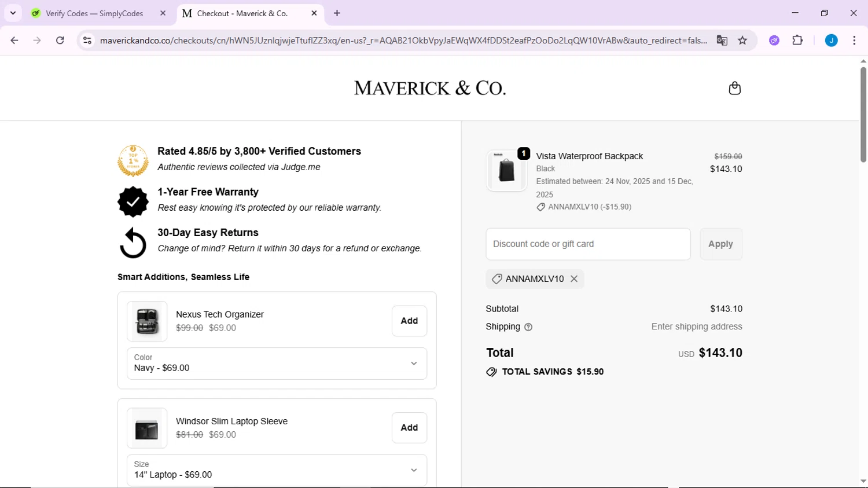Open the Color Navy dropdown
868x488 pixels.
tap(277, 364)
